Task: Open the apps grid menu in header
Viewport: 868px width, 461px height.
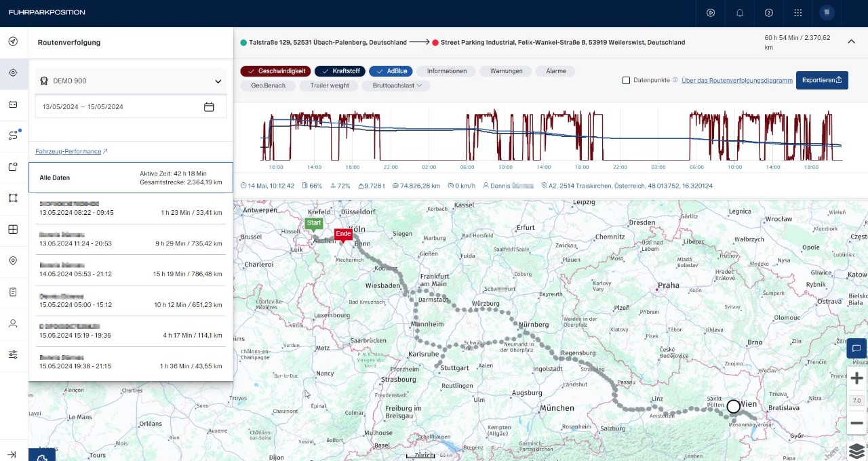Action: 797,12
